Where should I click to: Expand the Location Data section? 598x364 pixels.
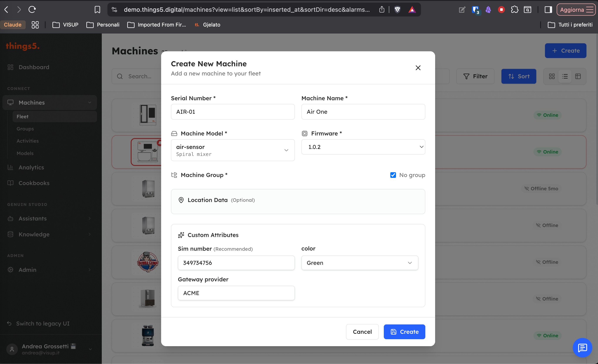298,201
